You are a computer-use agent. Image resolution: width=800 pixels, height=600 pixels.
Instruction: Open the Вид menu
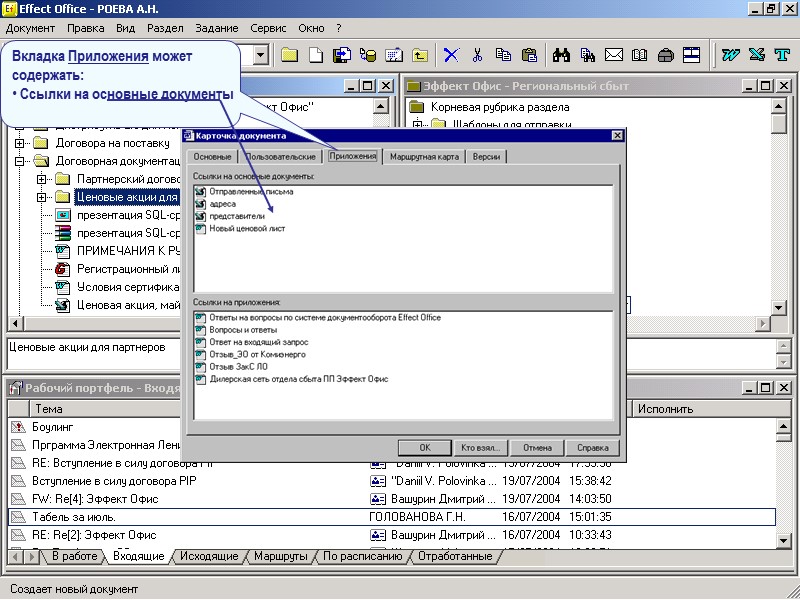(126, 28)
